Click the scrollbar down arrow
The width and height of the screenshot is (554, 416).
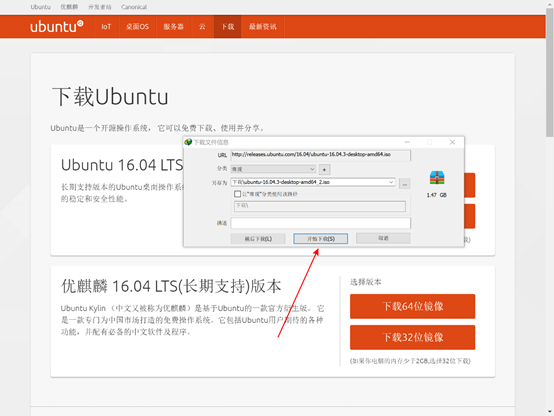coord(550,412)
